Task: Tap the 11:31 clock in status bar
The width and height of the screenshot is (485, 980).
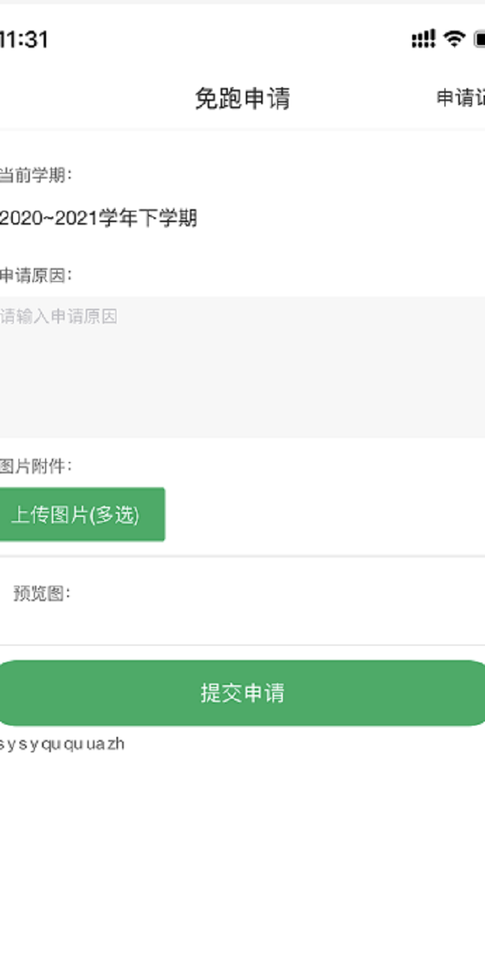Action: (24, 39)
